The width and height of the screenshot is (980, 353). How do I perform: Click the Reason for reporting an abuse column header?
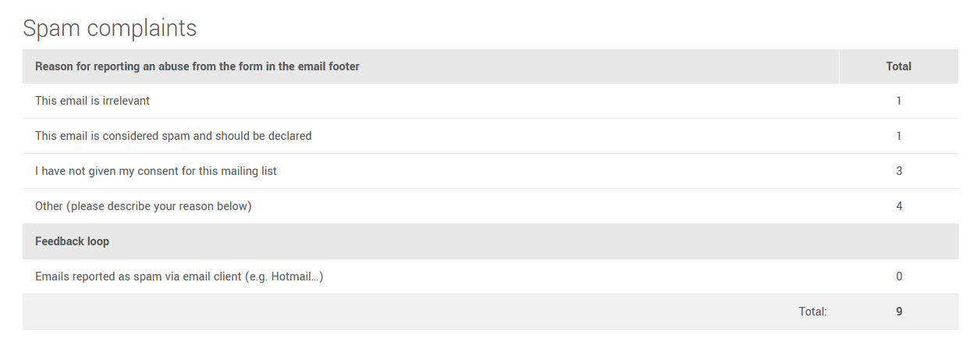click(197, 66)
